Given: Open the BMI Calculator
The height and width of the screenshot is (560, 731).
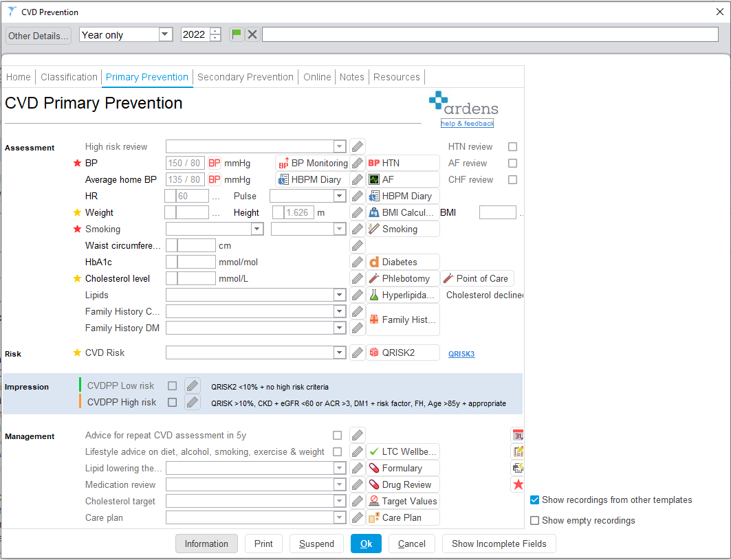Looking at the screenshot, I should 402,212.
